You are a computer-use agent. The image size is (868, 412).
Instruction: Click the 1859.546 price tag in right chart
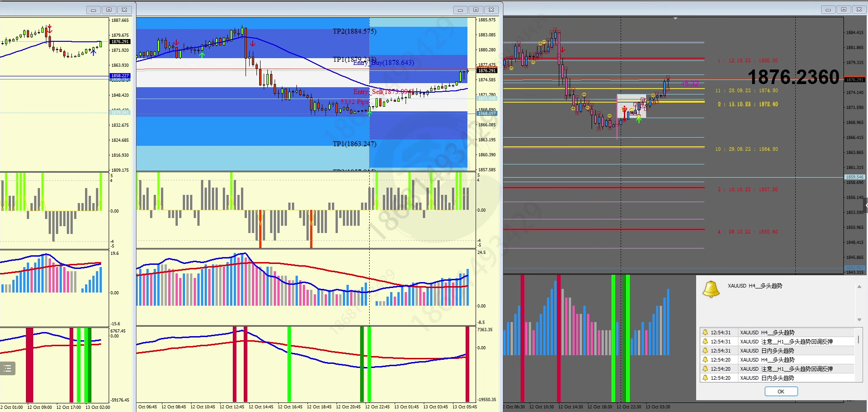pos(854,177)
